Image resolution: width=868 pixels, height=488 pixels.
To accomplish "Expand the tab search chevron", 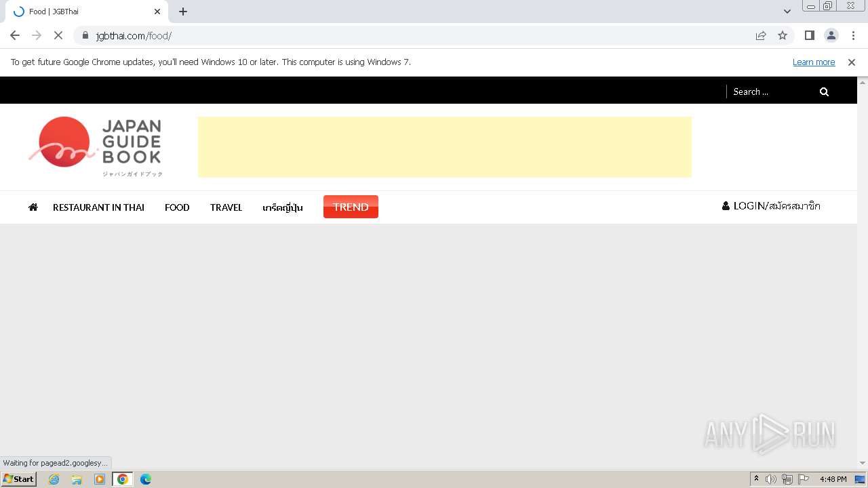I will coord(787,12).
